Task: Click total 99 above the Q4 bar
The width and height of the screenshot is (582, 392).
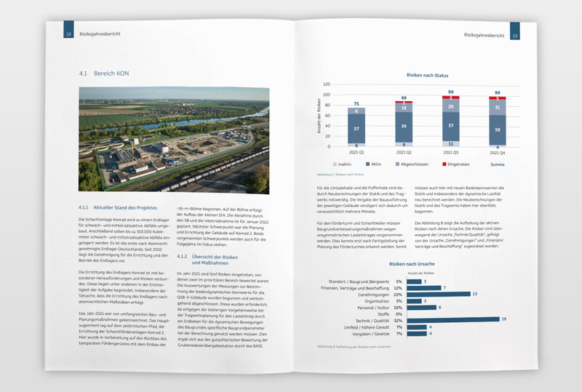Action: coord(498,93)
